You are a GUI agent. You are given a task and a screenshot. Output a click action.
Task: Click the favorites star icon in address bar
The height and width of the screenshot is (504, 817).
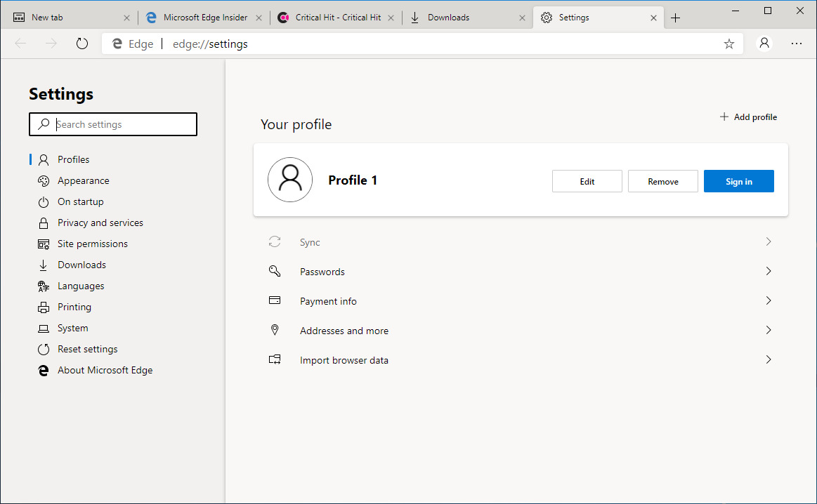tap(729, 44)
